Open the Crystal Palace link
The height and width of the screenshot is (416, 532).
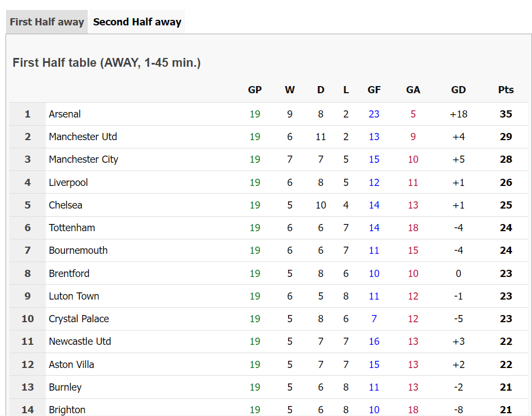(79, 319)
